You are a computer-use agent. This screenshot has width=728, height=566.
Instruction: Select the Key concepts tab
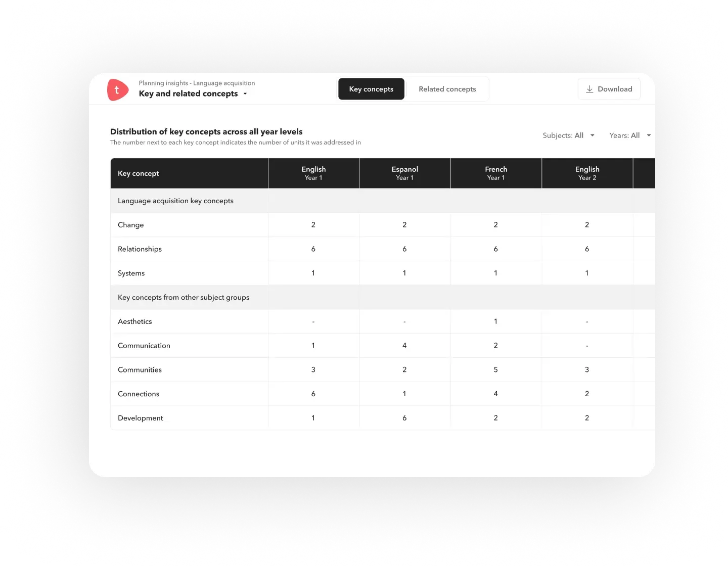click(x=371, y=88)
